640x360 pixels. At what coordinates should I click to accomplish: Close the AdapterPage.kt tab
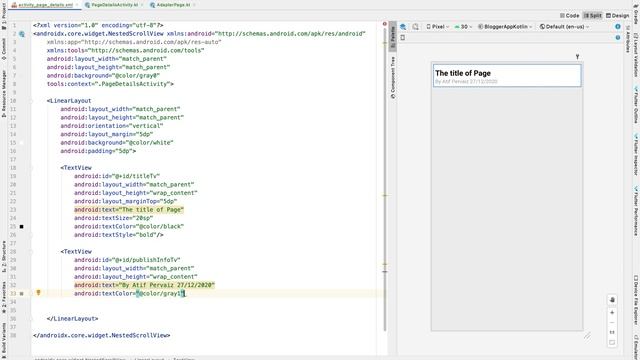click(194, 5)
